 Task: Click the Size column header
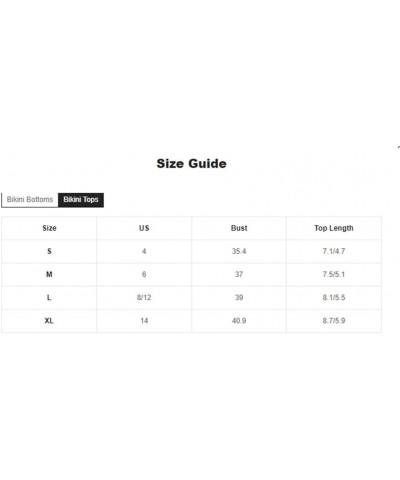49,228
